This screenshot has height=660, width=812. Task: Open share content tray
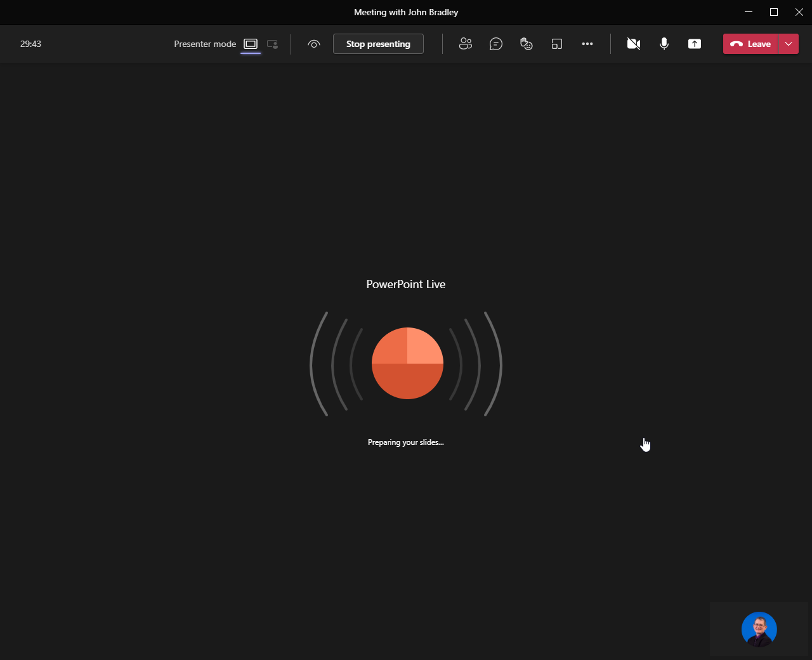point(695,44)
